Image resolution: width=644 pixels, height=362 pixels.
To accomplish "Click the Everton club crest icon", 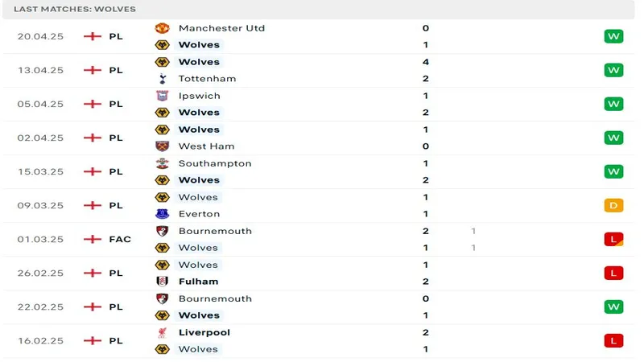I will coord(161,214).
